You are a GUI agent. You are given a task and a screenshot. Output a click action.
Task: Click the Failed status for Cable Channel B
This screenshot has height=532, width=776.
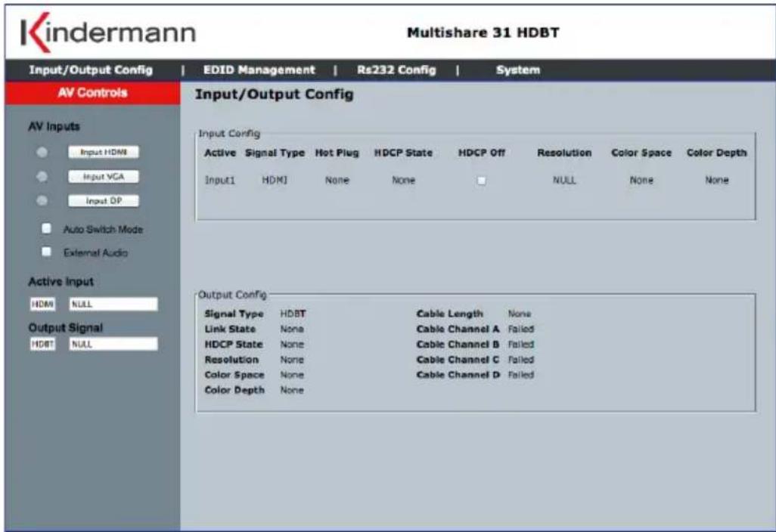point(521,345)
